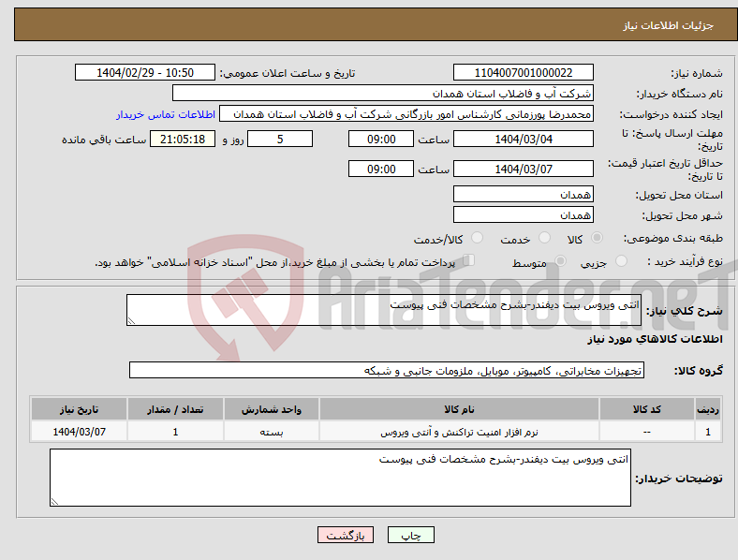Screen dimensions: 738x560
Task: Click the goods group field
Action: [x=387, y=370]
